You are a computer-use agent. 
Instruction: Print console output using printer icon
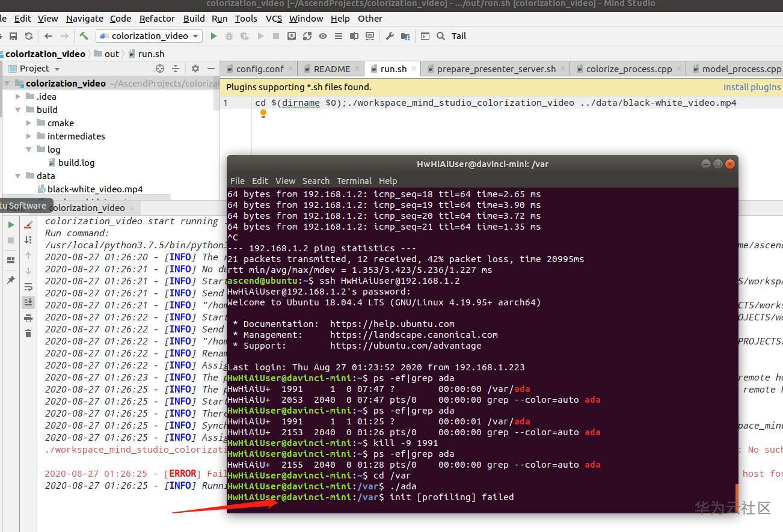[28, 318]
